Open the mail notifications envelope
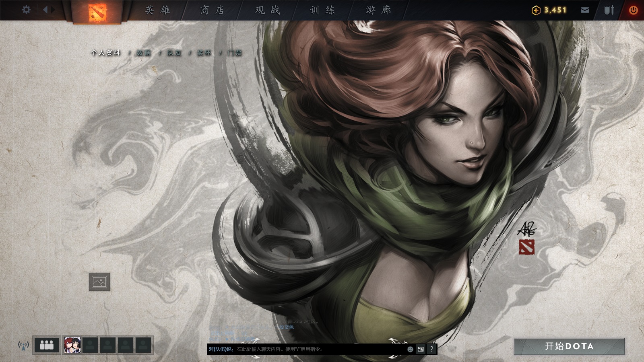The width and height of the screenshot is (644, 362). tap(584, 10)
